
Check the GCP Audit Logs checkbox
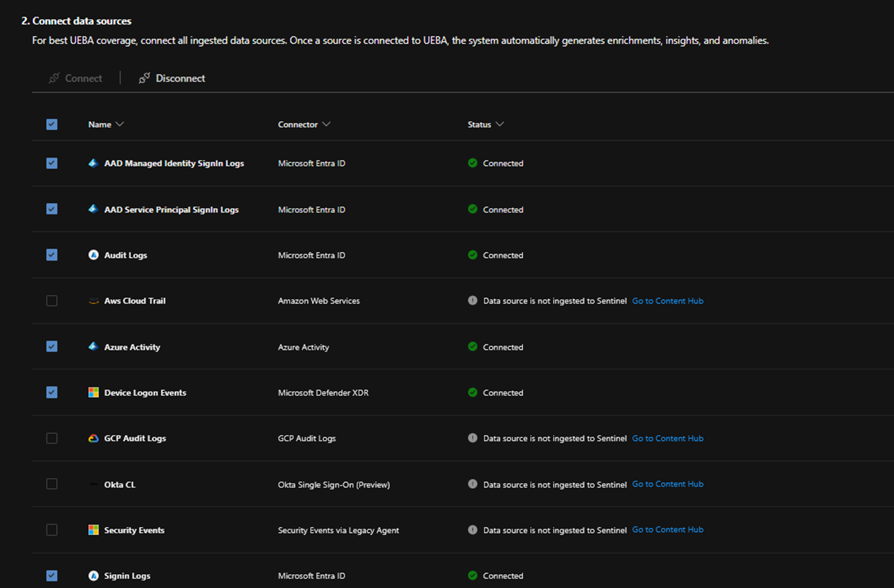52,438
